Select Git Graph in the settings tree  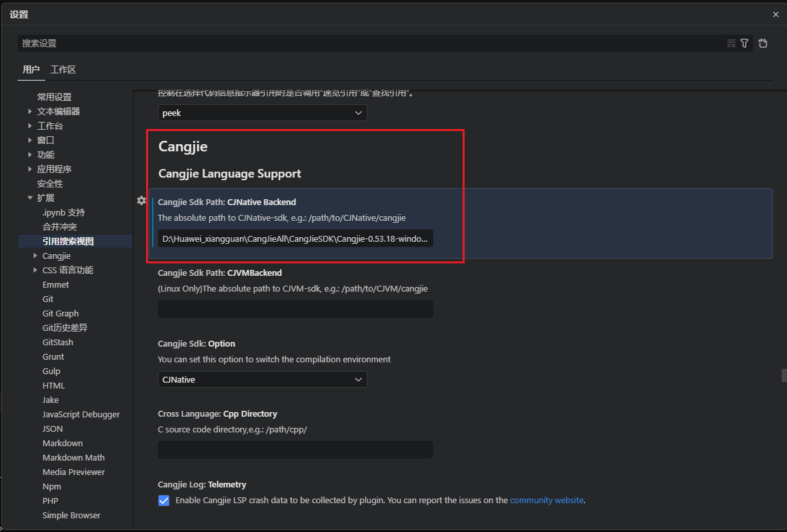[x=60, y=313]
